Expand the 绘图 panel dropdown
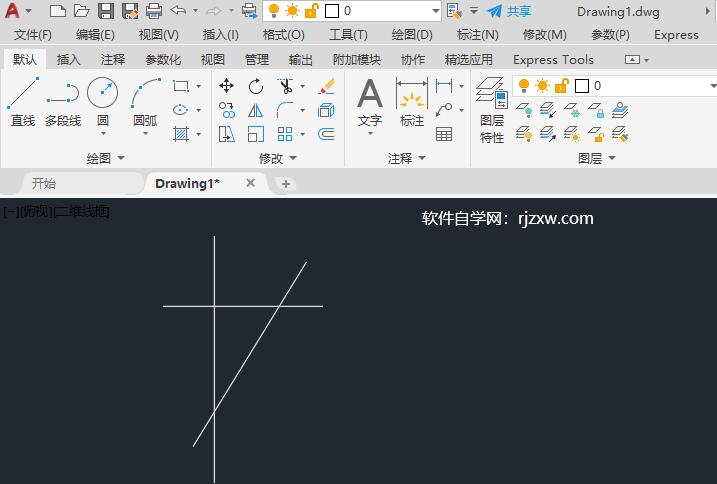 tap(121, 158)
